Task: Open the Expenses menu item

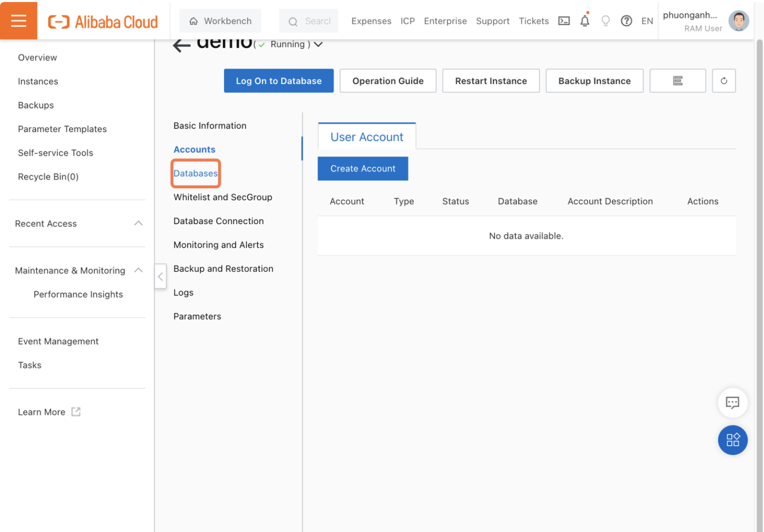Action: (x=371, y=21)
